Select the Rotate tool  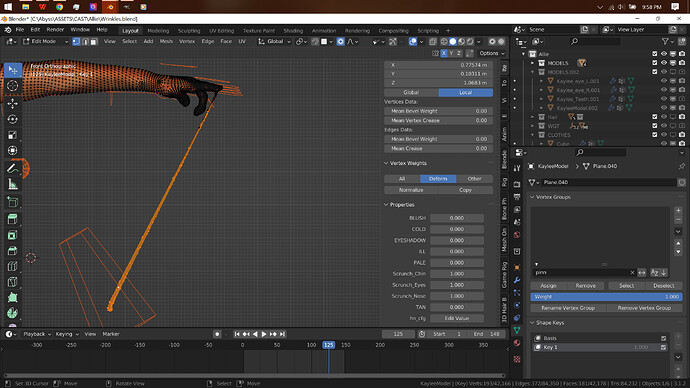12,119
